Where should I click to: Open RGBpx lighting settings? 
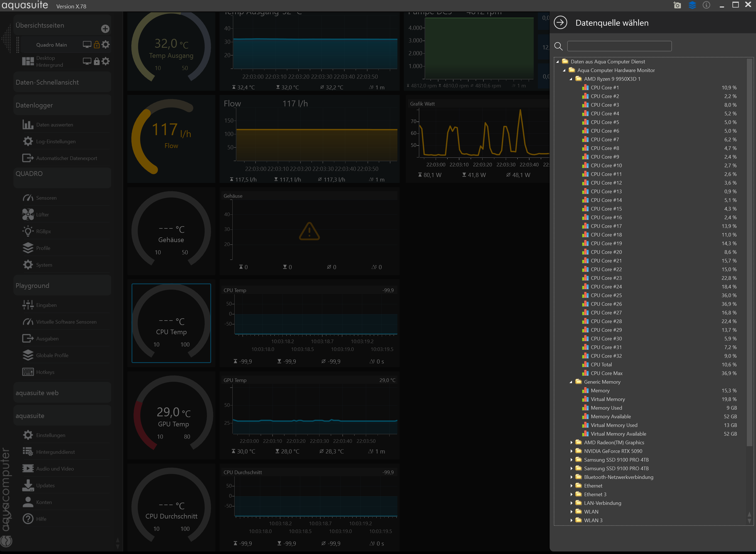tap(43, 231)
